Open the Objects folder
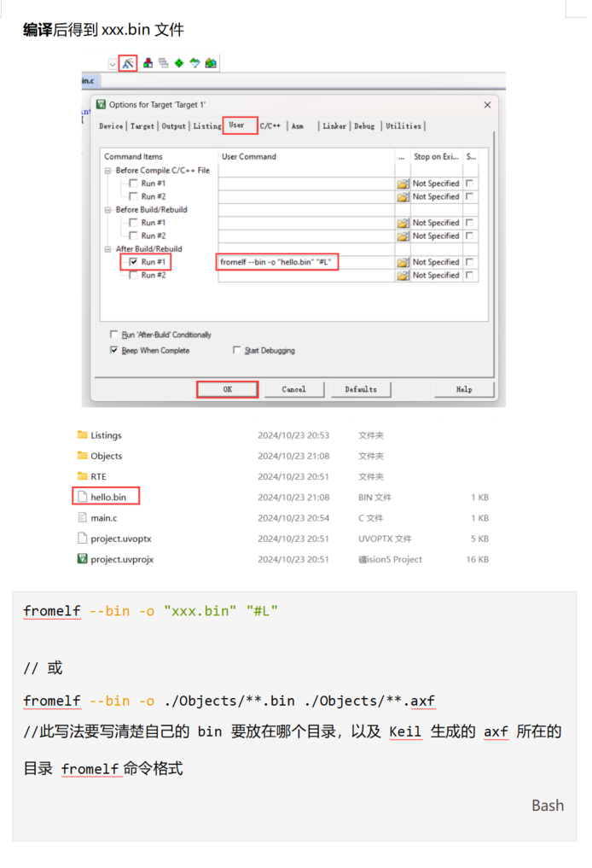This screenshot has height=868, width=592. (x=106, y=456)
